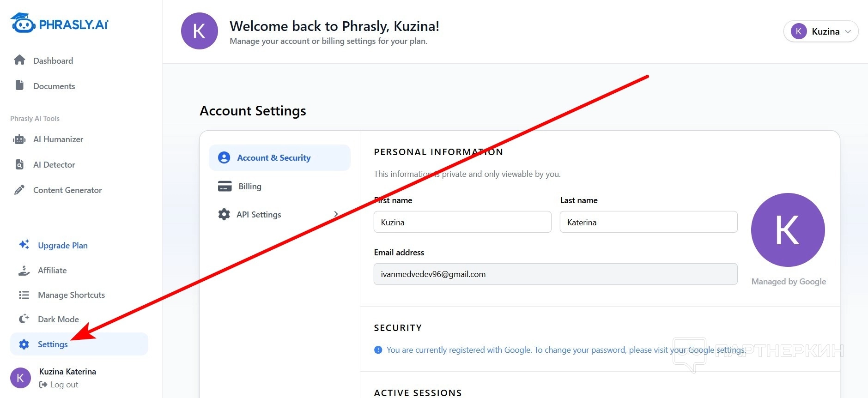The image size is (868, 398).
Task: Click the Manage Shortcuts list icon
Action: (x=24, y=295)
